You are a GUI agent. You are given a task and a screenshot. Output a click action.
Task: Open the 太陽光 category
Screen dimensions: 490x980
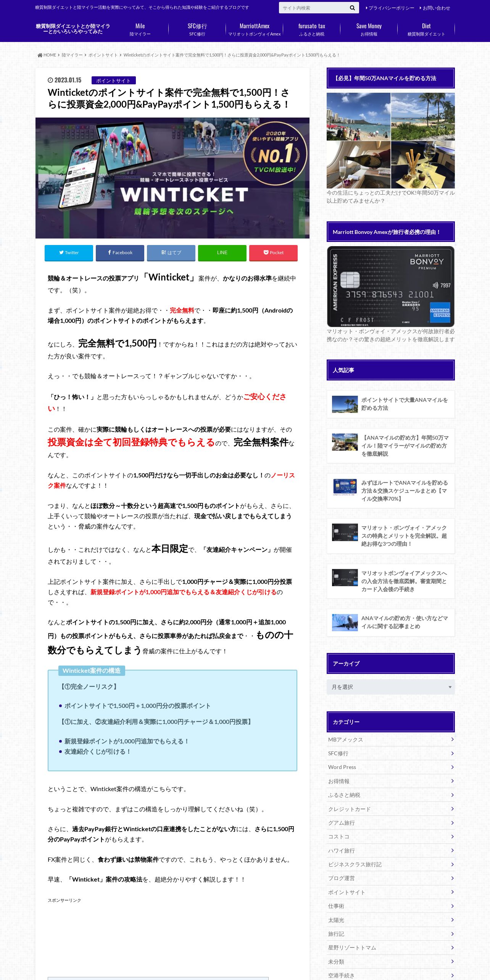pyautogui.click(x=391, y=920)
